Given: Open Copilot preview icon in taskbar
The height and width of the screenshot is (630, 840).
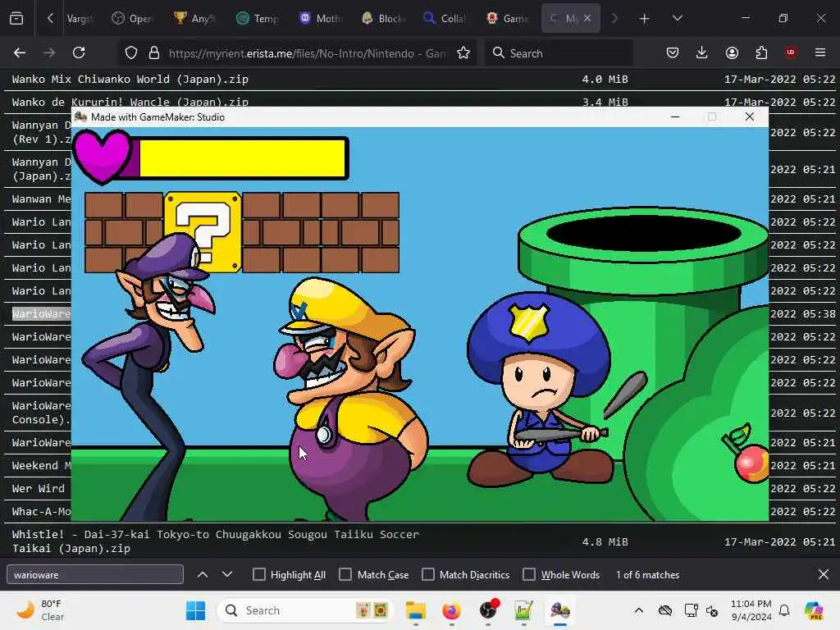Looking at the screenshot, I should (x=814, y=610).
